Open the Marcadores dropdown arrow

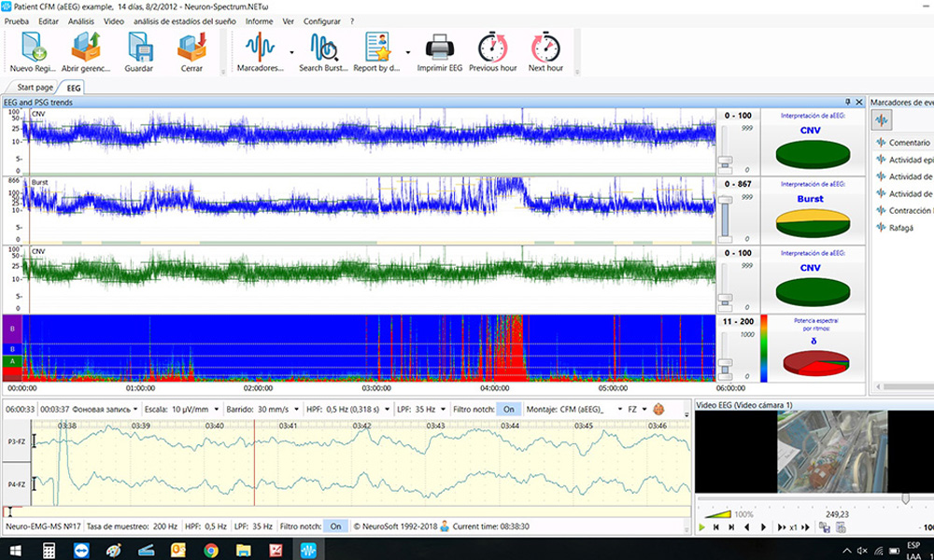pyautogui.click(x=290, y=54)
